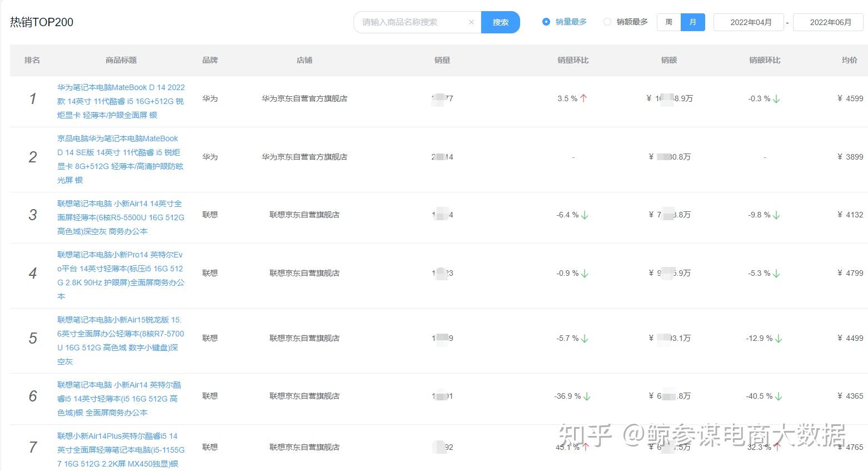Click the 搜索 search button
Image resolution: width=868 pixels, height=471 pixels.
(x=500, y=22)
